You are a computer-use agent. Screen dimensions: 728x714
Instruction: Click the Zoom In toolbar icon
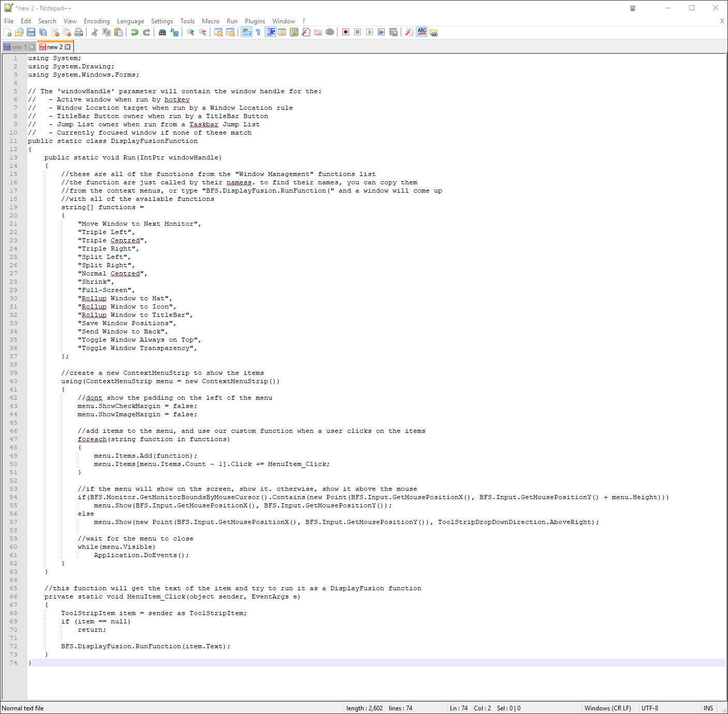191,32
